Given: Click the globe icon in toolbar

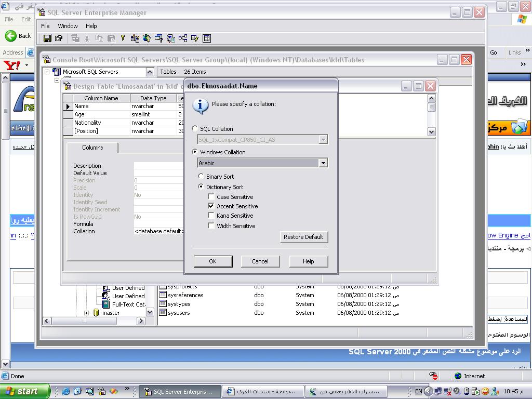Looking at the screenshot, I should click(147, 38).
